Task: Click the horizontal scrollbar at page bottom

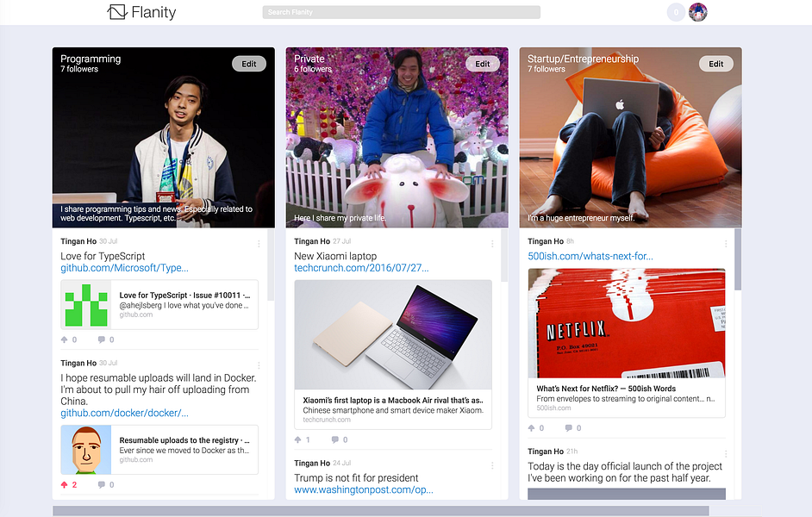Action: [x=381, y=511]
